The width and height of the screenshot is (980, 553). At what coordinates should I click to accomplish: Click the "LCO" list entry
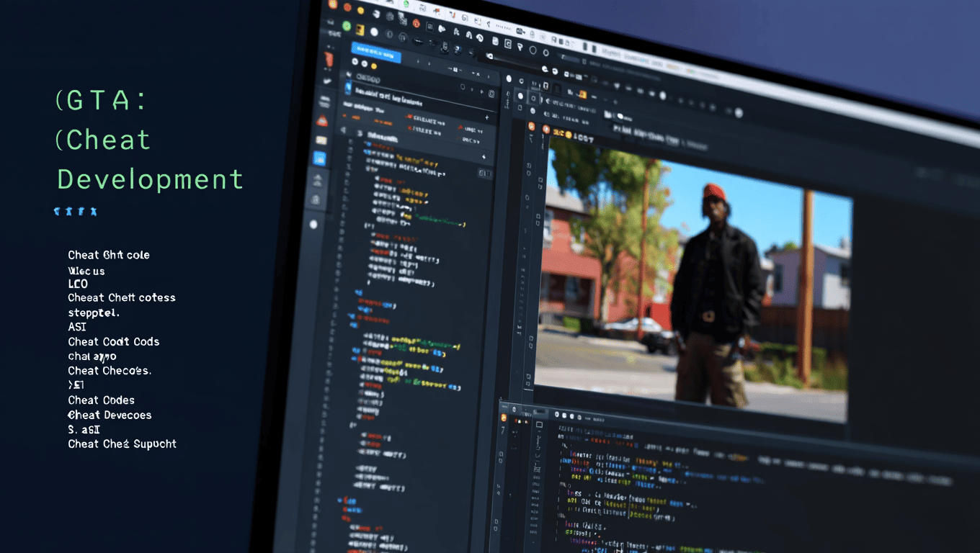pos(78,284)
